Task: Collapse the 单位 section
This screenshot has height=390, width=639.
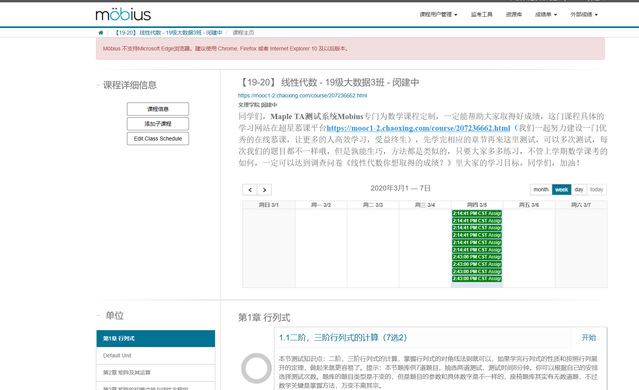Action: [98, 315]
